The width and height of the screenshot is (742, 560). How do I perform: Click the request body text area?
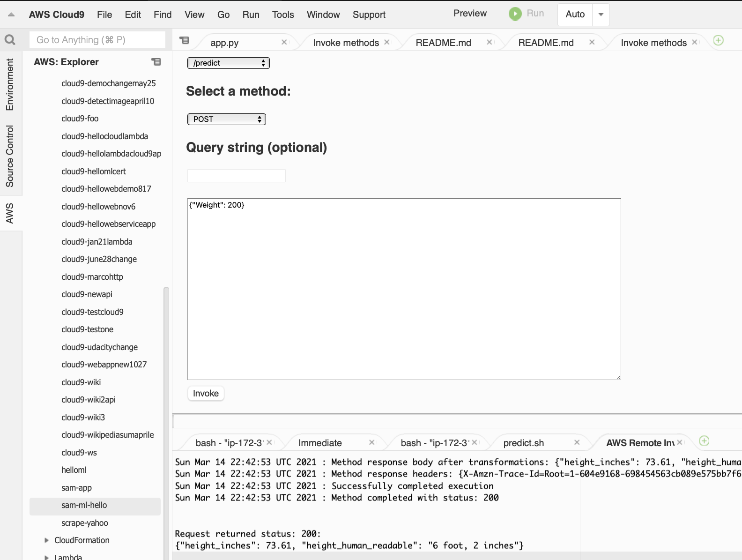[404, 289]
